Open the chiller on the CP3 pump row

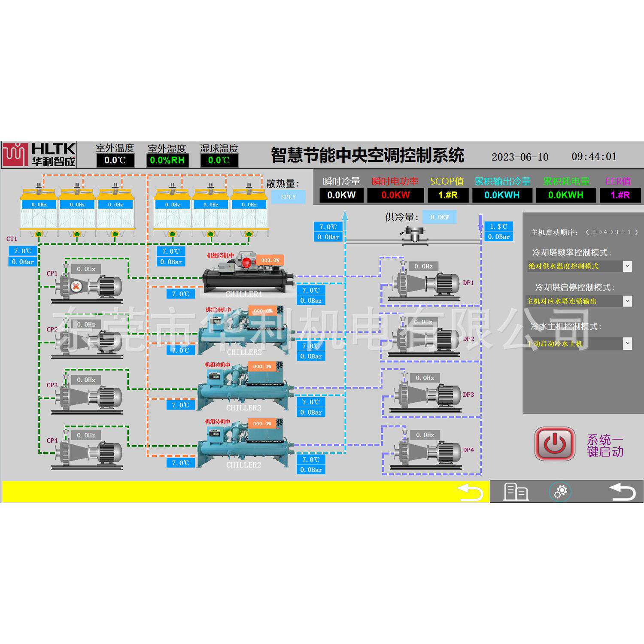tap(245, 386)
